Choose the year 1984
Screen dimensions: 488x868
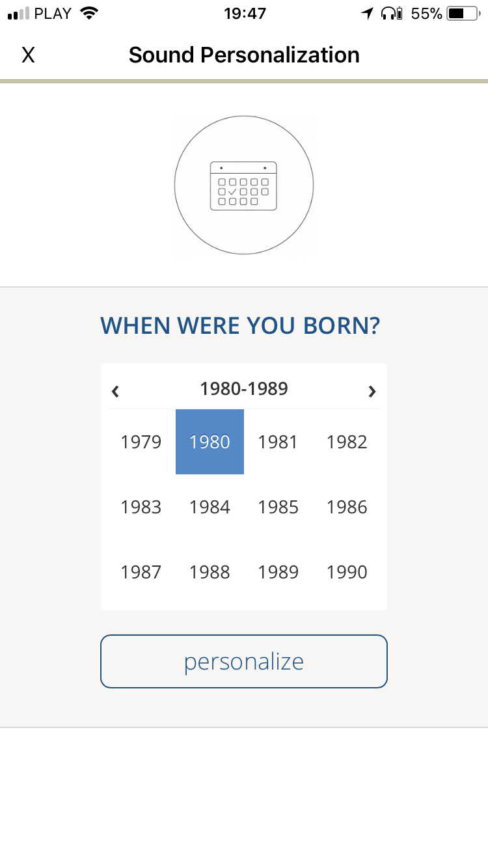click(x=210, y=508)
